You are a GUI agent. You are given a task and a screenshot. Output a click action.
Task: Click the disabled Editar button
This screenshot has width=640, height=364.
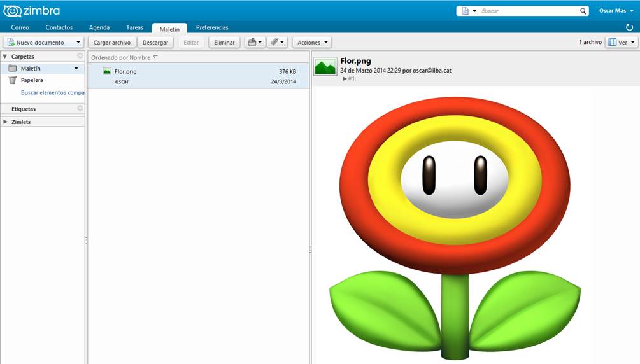[191, 43]
